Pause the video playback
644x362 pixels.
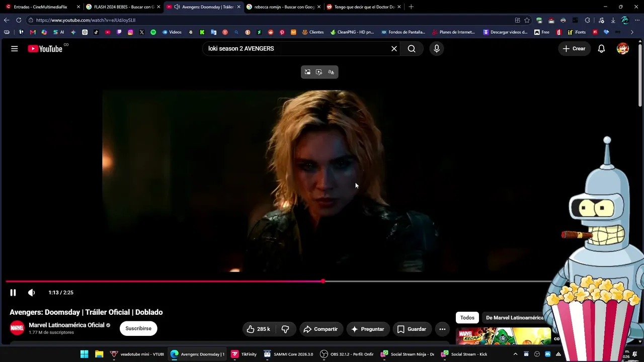tap(13, 293)
